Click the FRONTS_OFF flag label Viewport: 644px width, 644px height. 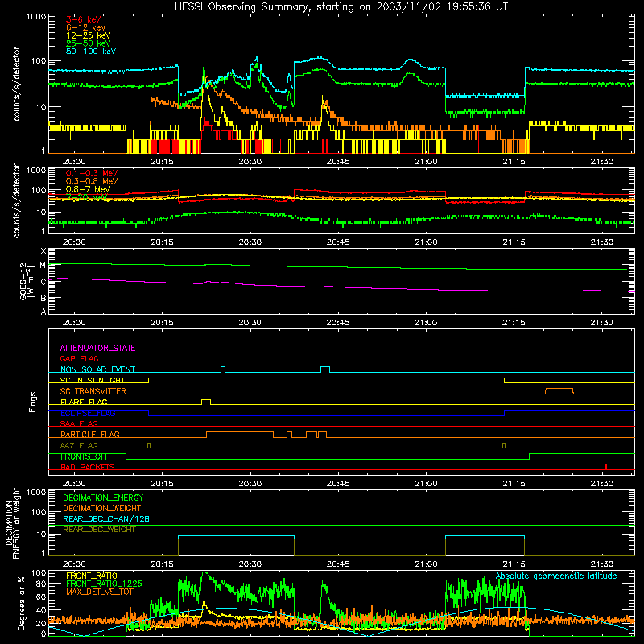point(85,456)
